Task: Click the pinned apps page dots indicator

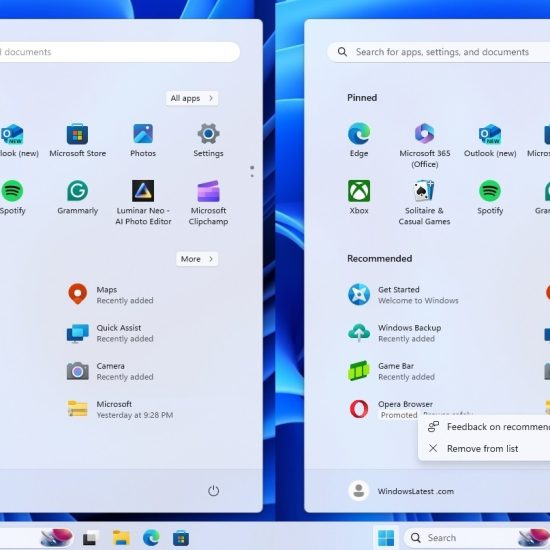Action: pos(252,172)
